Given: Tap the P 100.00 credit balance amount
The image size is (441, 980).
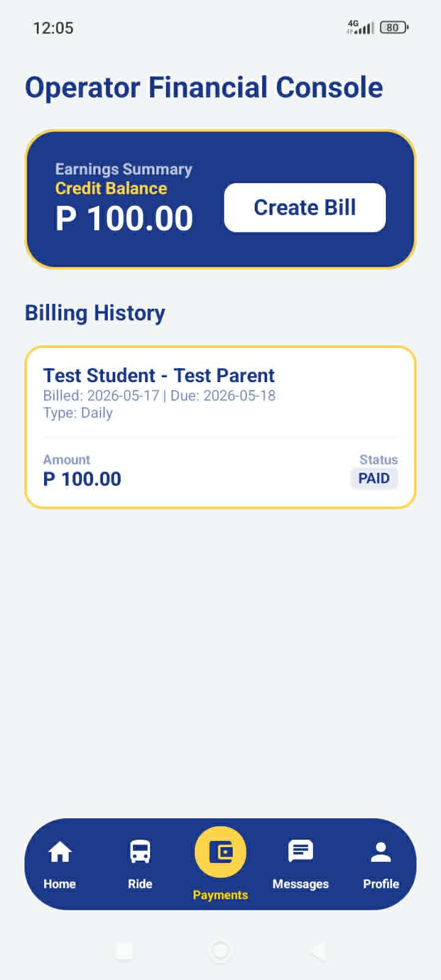Looking at the screenshot, I should pos(124,219).
